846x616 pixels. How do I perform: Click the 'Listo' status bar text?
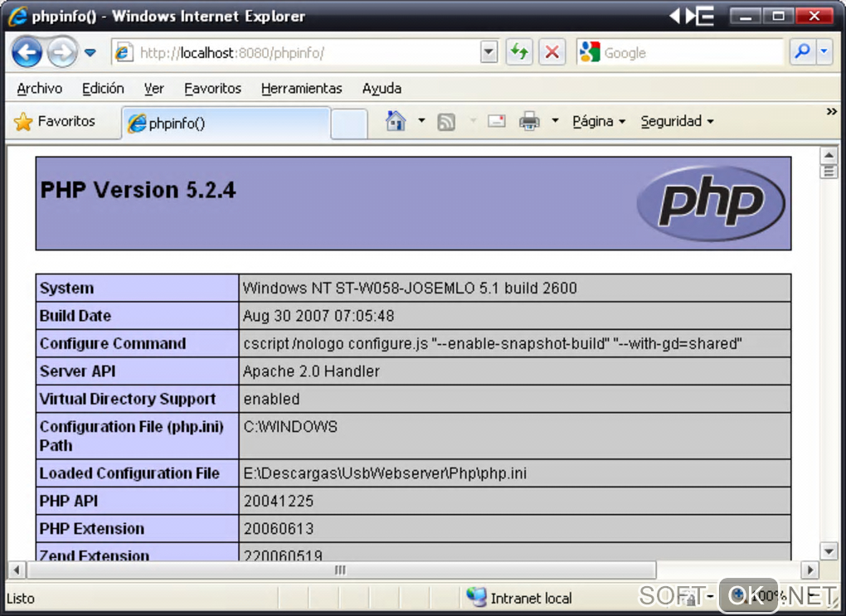(21, 599)
